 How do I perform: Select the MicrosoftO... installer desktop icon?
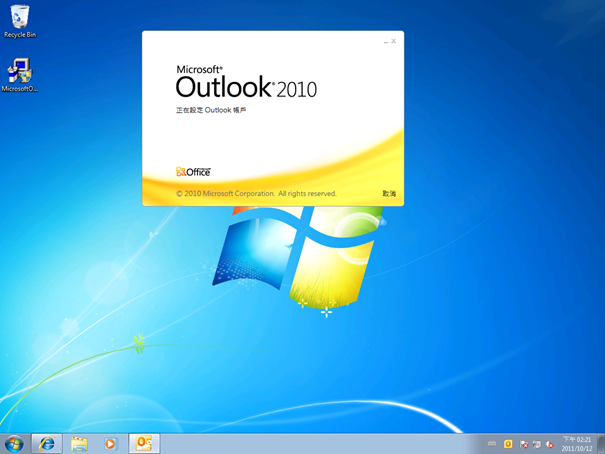(20, 75)
